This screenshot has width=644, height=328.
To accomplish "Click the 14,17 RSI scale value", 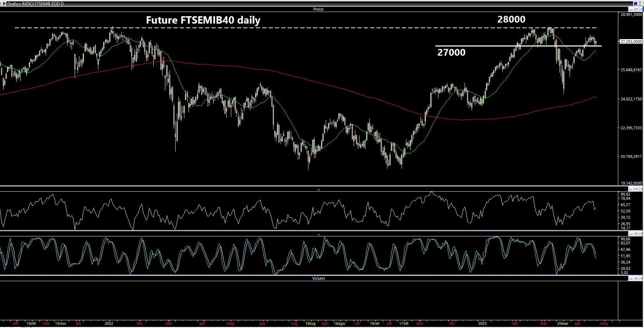I will 625,228.
